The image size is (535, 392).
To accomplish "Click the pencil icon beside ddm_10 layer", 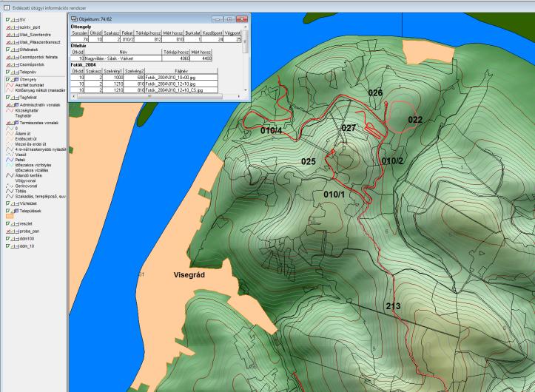I will 13,246.
